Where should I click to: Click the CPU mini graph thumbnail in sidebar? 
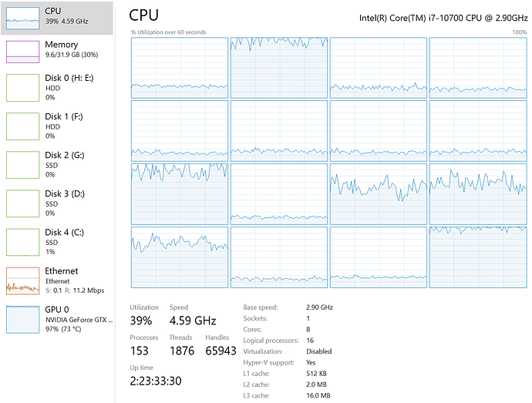[22, 17]
